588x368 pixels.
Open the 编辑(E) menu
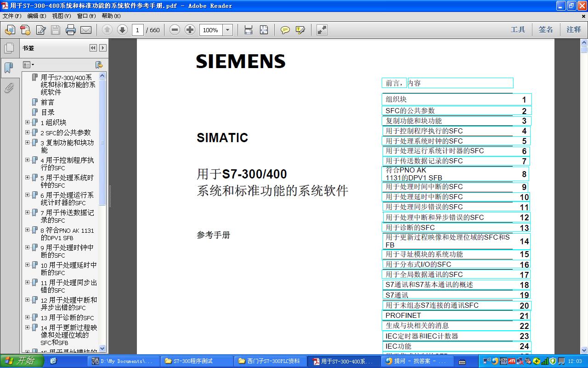(x=37, y=16)
